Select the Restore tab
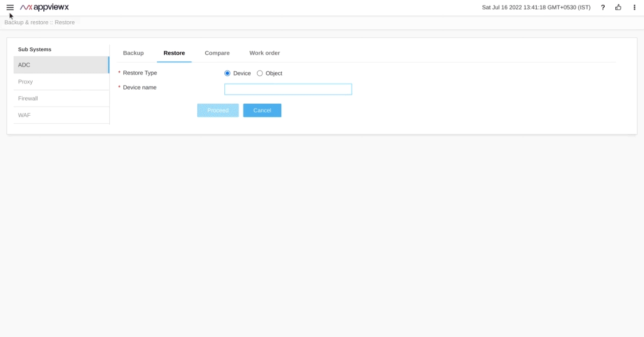 click(174, 53)
